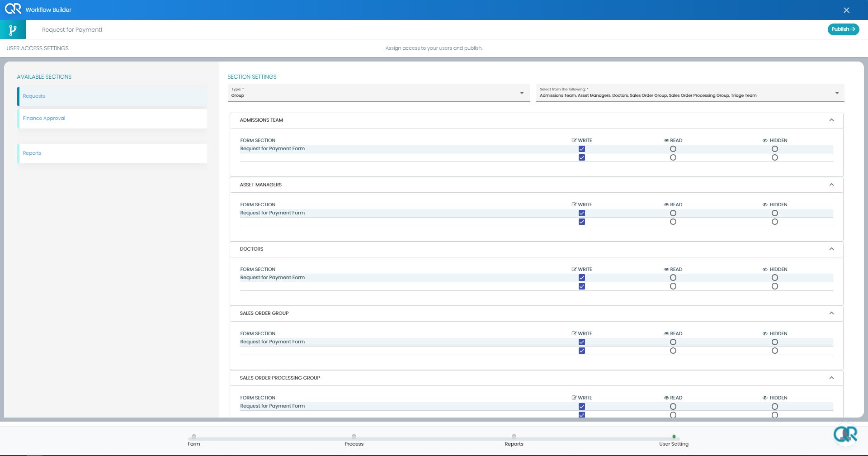Uncheck Write for Doctors Request for Payment Form
Image resolution: width=868 pixels, height=456 pixels.
pos(582,278)
